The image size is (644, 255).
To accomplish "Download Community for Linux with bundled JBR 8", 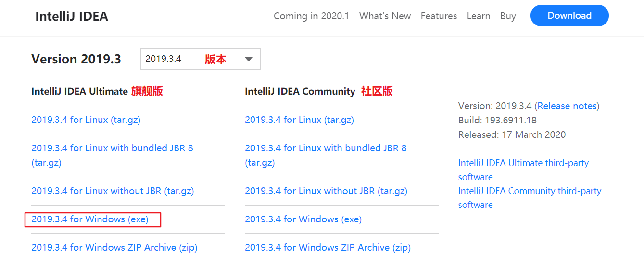I will pyautogui.click(x=326, y=155).
